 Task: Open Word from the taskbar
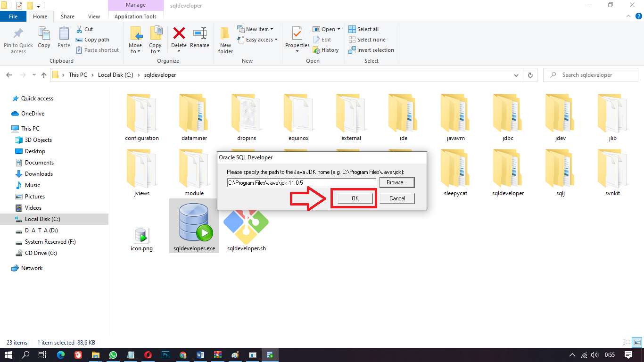point(200,355)
